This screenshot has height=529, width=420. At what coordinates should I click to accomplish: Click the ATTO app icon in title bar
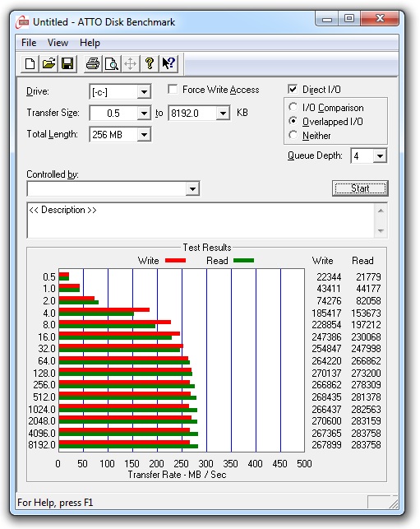point(22,22)
